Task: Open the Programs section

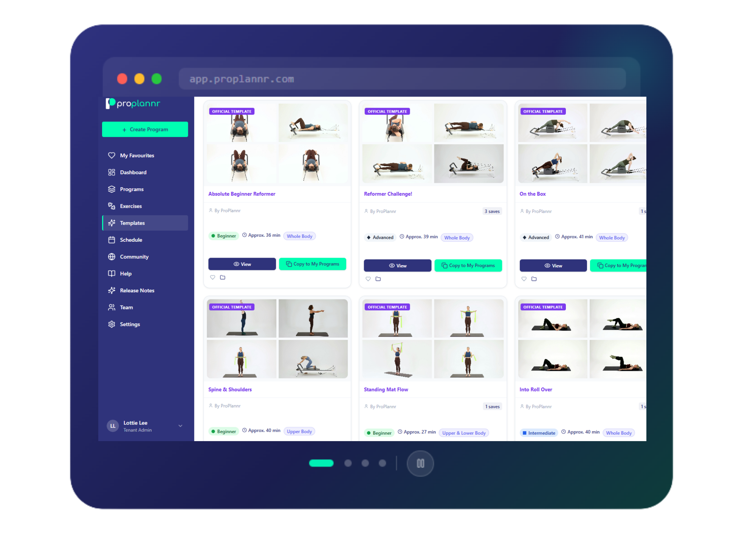Action: pyautogui.click(x=145, y=189)
